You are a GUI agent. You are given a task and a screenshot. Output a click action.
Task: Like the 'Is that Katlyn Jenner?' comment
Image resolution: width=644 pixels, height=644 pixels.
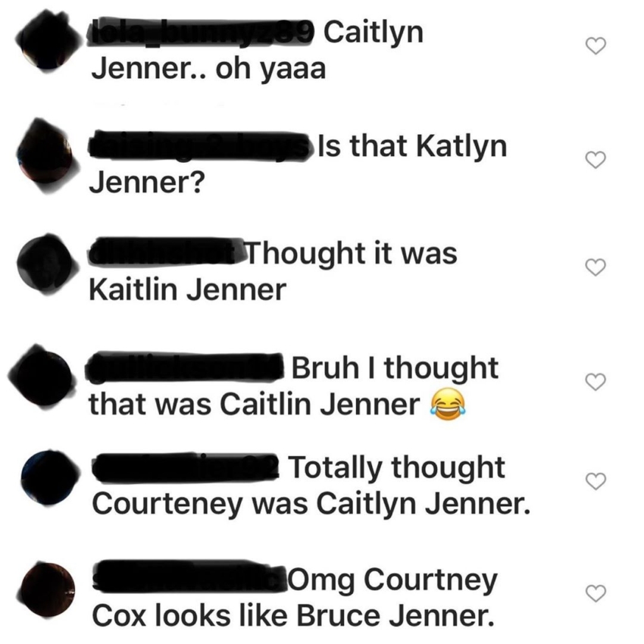pos(596,160)
